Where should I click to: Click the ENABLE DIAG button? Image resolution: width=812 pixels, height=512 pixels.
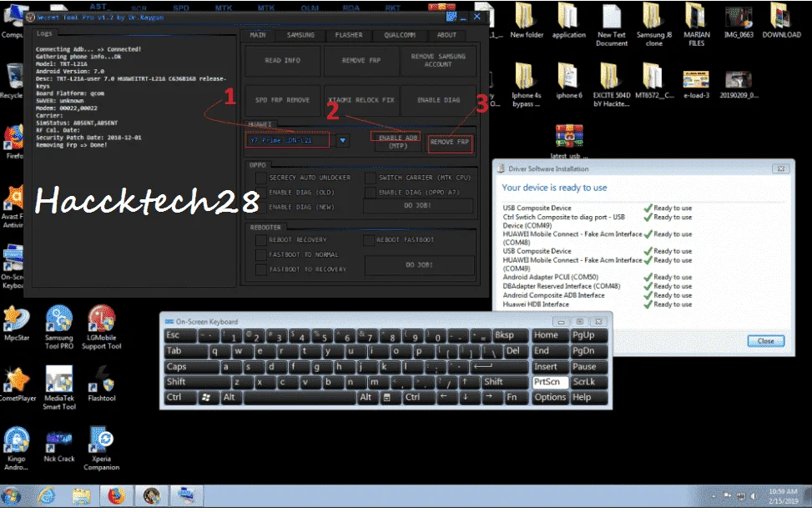pyautogui.click(x=438, y=100)
